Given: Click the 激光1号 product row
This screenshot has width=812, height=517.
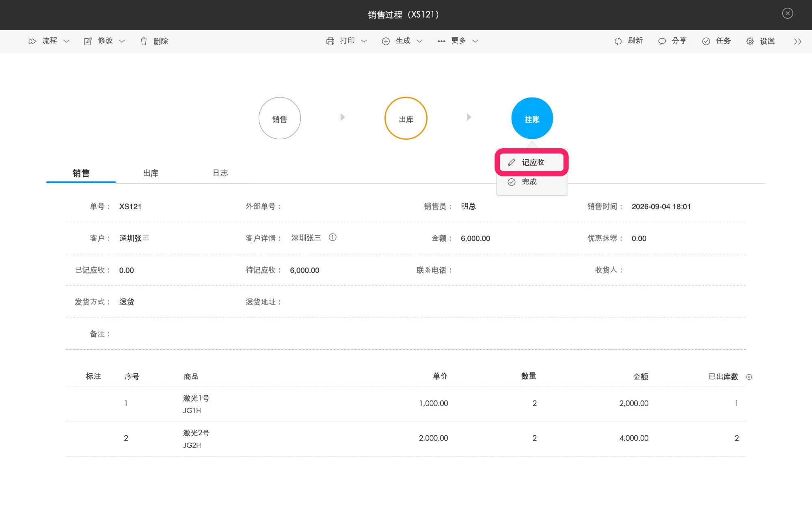Looking at the screenshot, I should pos(406,404).
